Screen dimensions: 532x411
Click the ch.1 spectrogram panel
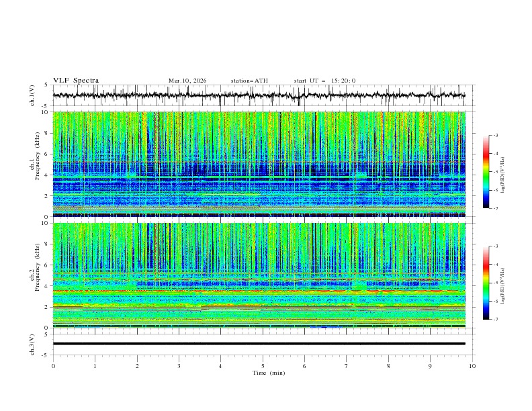[259, 164]
